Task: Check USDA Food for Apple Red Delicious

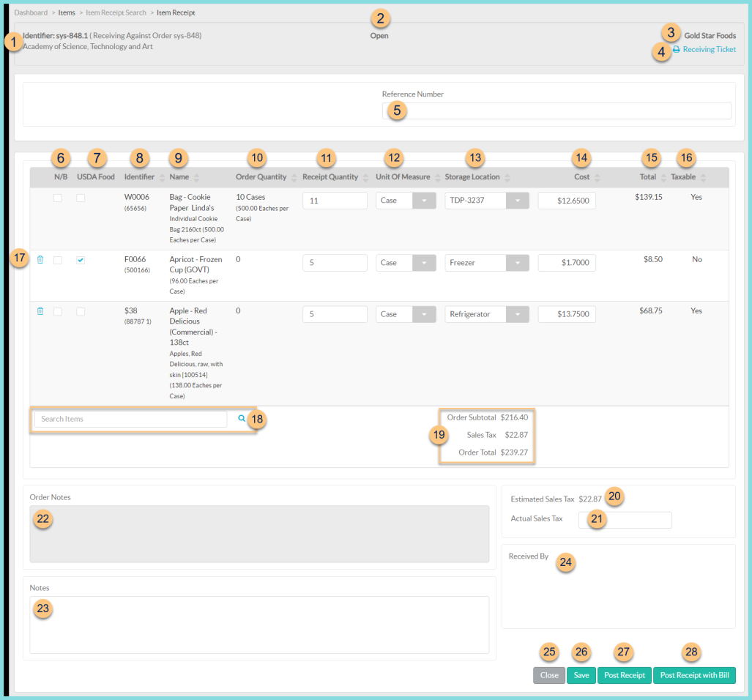Action: 81,310
